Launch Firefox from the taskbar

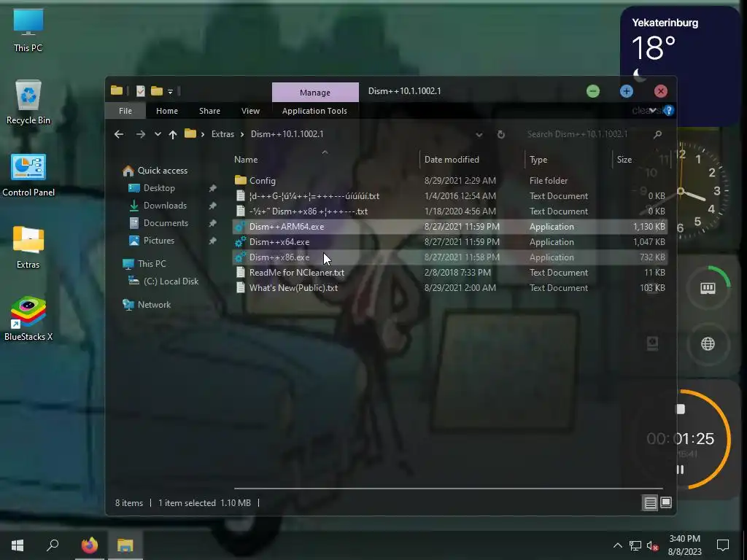pos(89,545)
